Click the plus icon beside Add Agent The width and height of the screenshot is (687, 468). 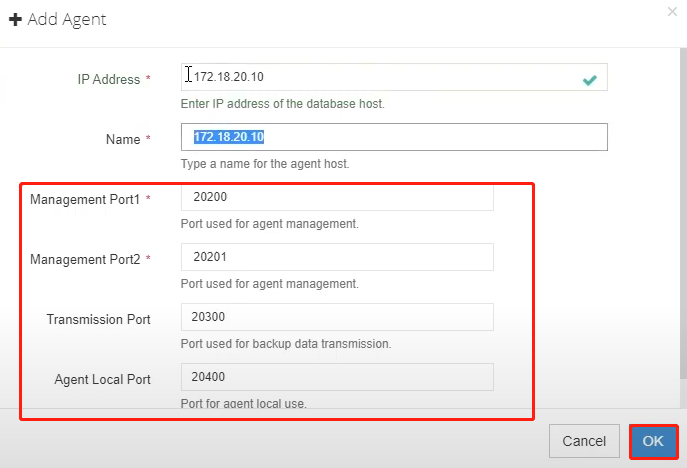(15, 19)
